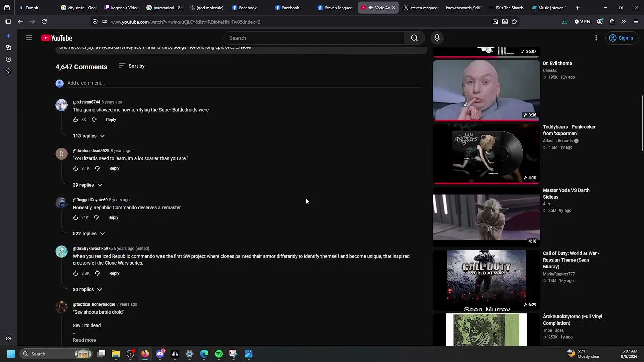Open the @tactical_honeybadger channel link
The image size is (644, 362).
coord(94,304)
